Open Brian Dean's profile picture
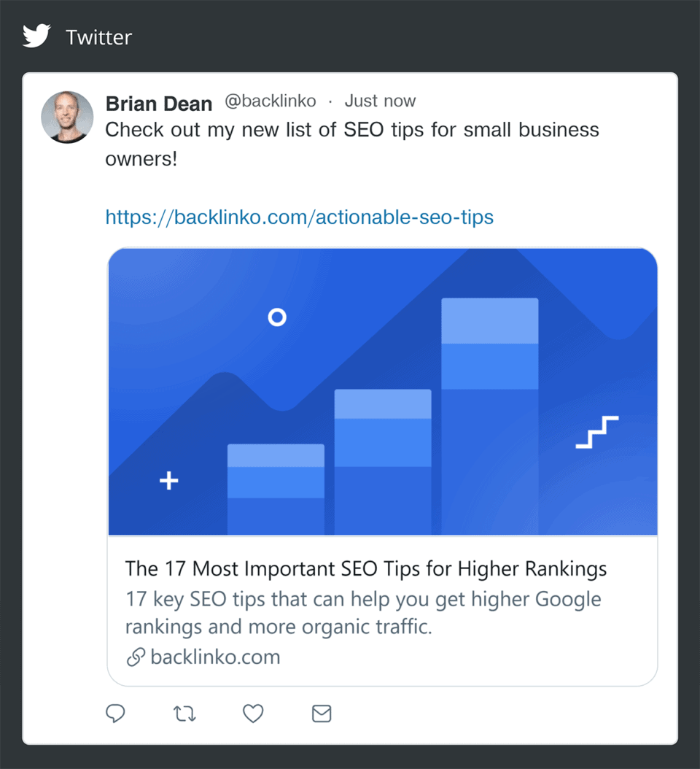Image resolution: width=700 pixels, height=769 pixels. tap(67, 117)
